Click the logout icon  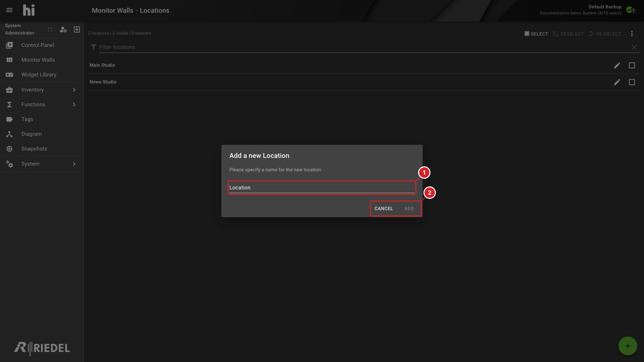tap(77, 29)
